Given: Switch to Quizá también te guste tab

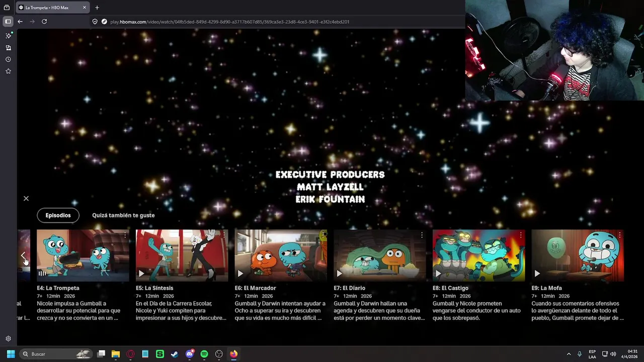Looking at the screenshot, I should (x=123, y=215).
